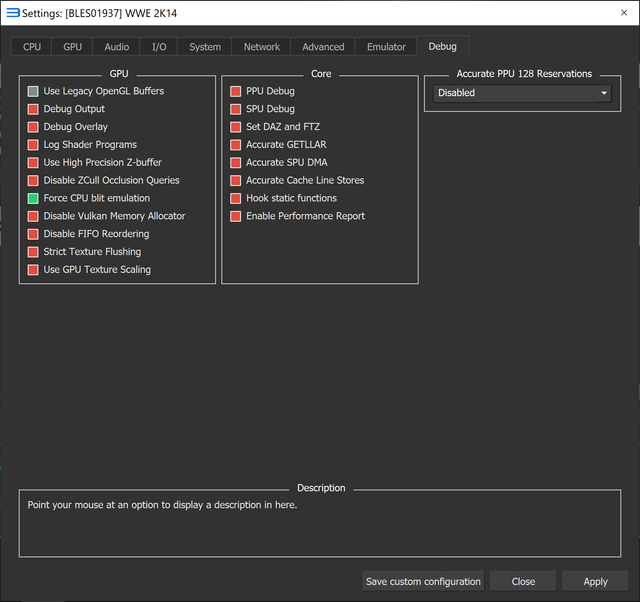Toggle Disable ZCull Occlusion Queries

click(x=33, y=180)
